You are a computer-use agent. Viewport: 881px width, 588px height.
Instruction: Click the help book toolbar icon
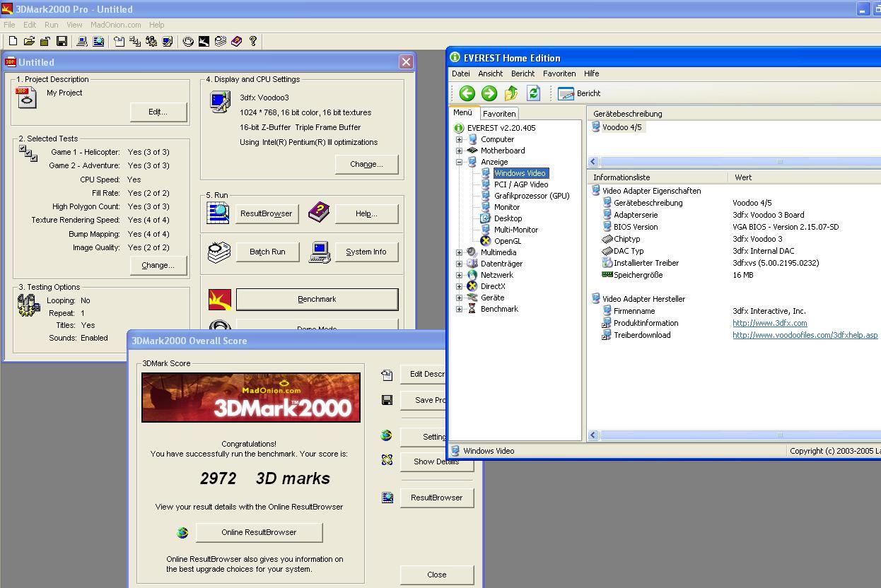(237, 42)
